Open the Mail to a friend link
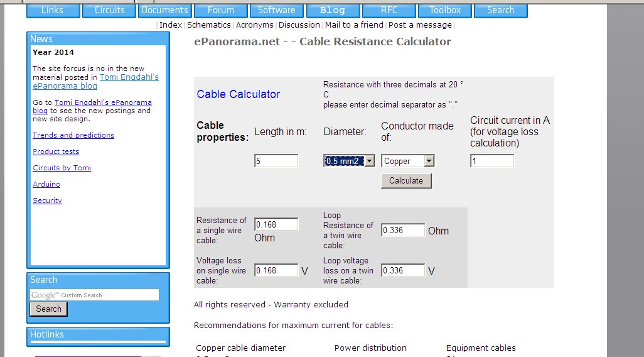 pyautogui.click(x=354, y=25)
